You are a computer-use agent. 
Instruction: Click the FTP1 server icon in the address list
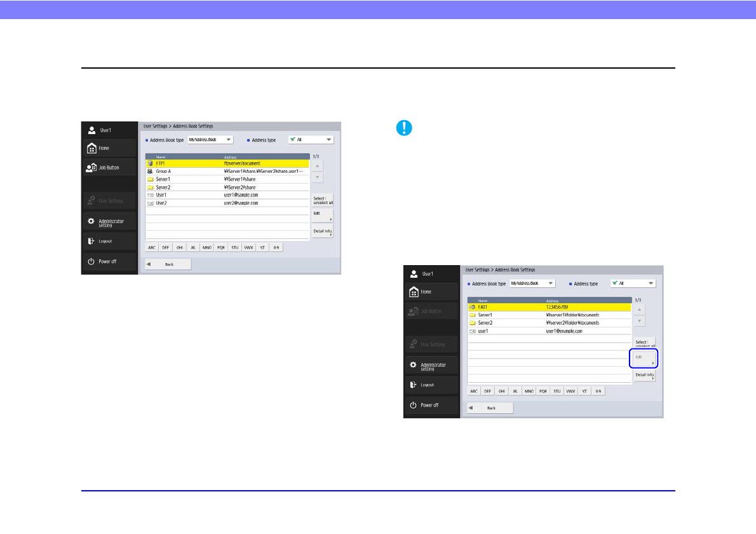coord(150,163)
